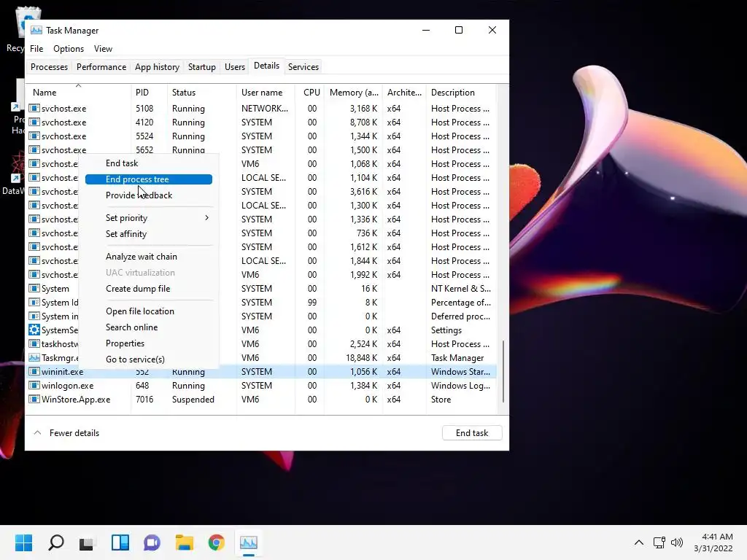
Task: Click the Task Manager title bar icon
Action: pyautogui.click(x=36, y=30)
